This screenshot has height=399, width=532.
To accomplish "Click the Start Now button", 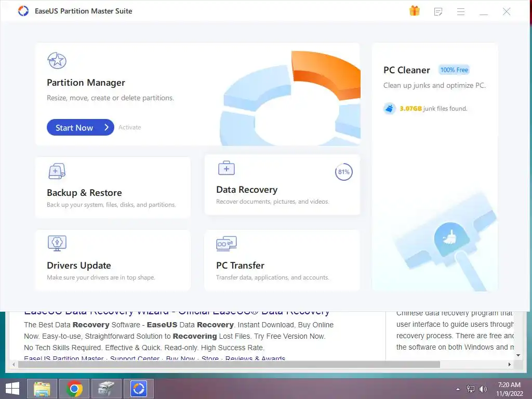I will (81, 127).
